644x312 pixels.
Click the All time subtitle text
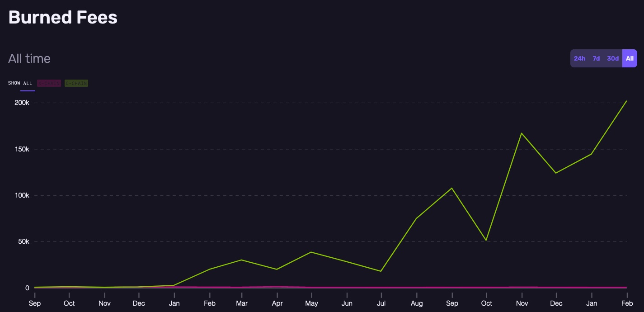29,58
